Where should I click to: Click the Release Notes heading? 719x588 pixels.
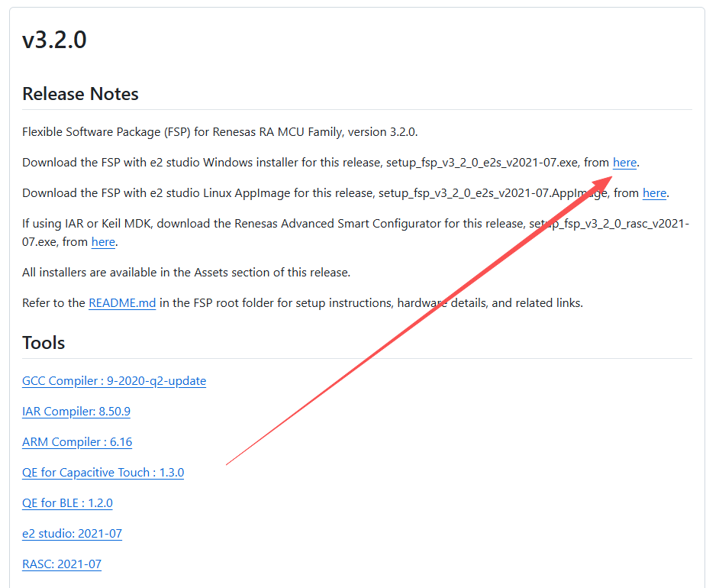80,94
